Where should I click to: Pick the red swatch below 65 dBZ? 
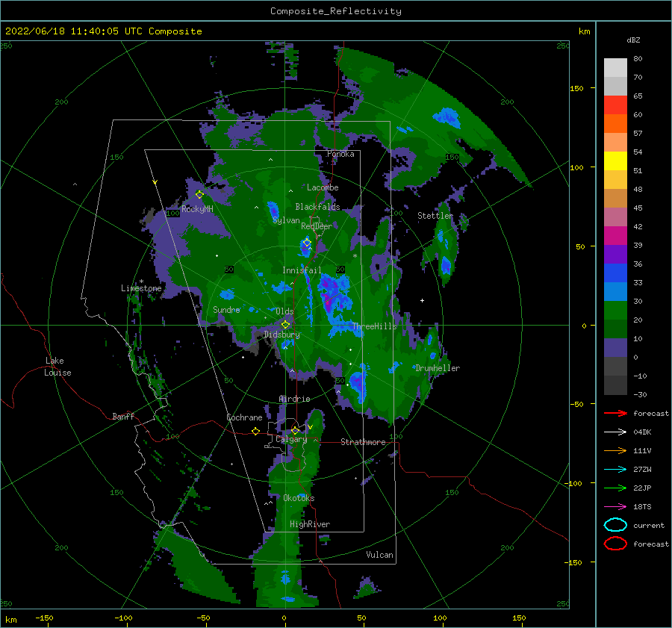(x=615, y=105)
